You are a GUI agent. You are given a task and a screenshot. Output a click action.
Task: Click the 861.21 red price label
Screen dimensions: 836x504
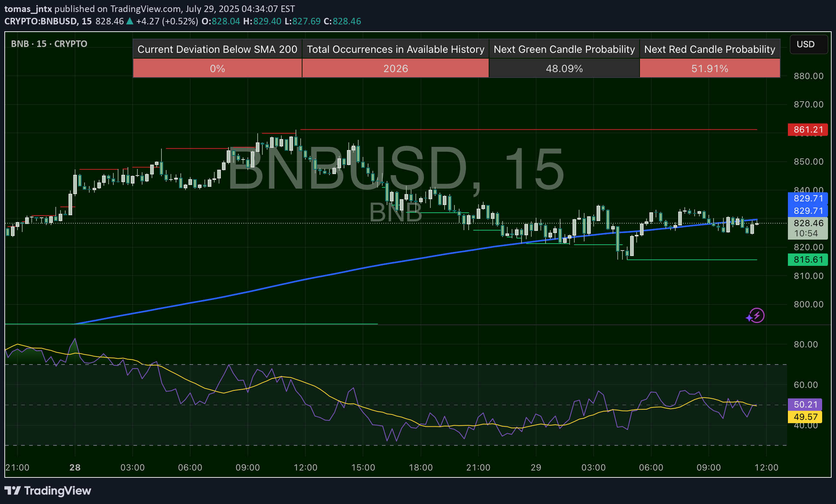pos(808,130)
